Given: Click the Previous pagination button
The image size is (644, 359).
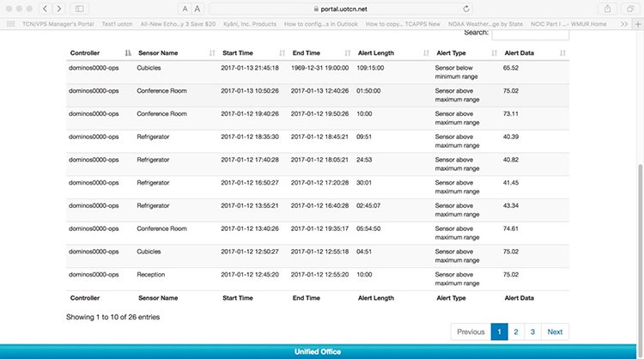Looking at the screenshot, I should (471, 332).
